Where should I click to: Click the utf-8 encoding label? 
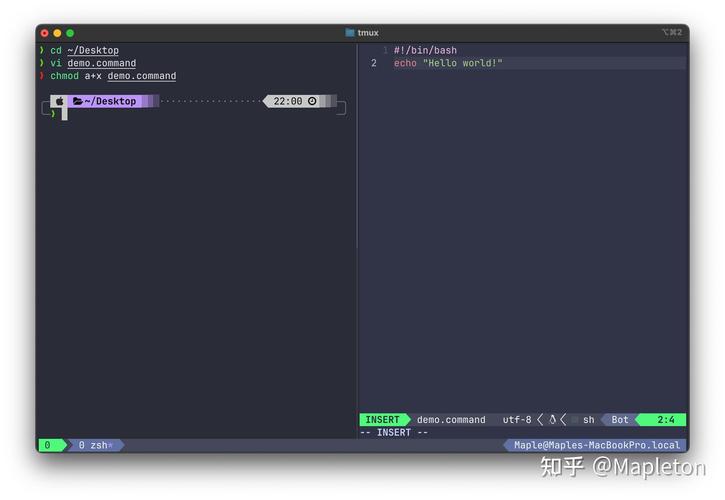(x=517, y=420)
